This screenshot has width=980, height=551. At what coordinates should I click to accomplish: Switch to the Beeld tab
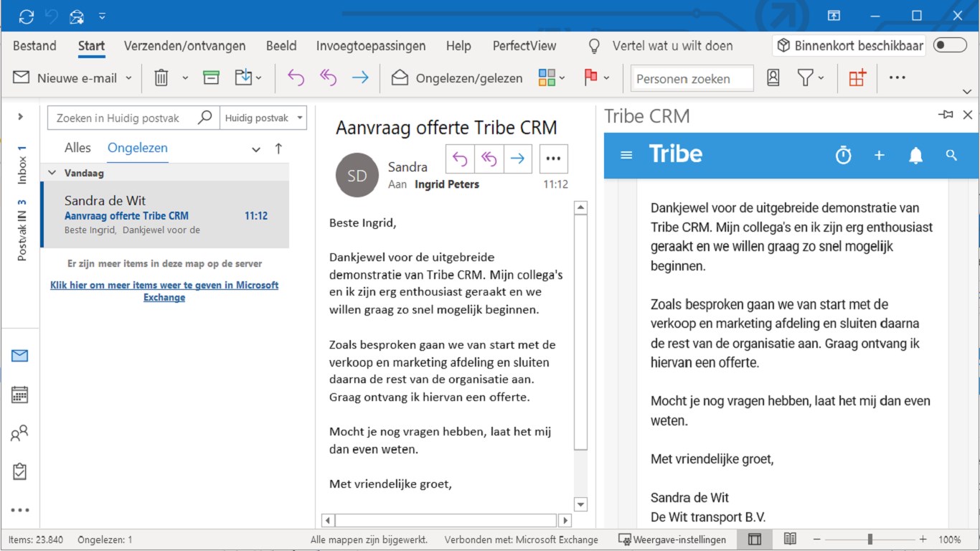coord(281,46)
